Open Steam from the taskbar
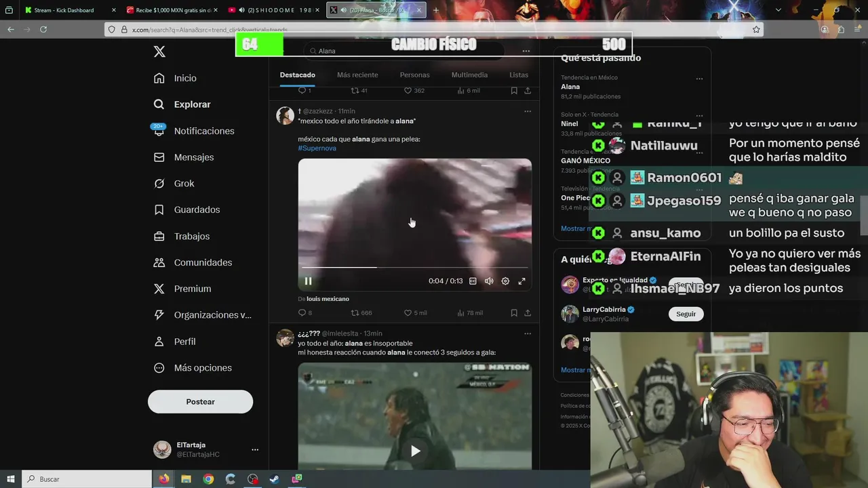868x488 pixels. (275, 479)
